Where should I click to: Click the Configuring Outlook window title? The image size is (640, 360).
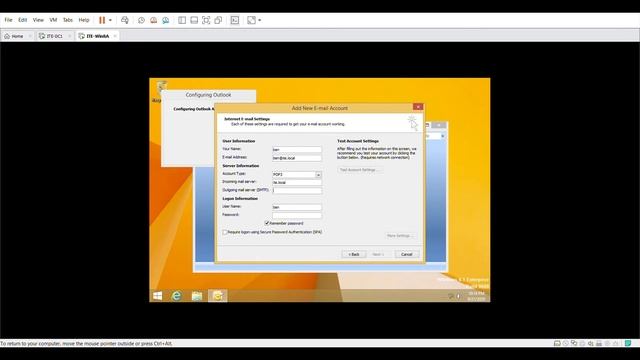click(208, 95)
